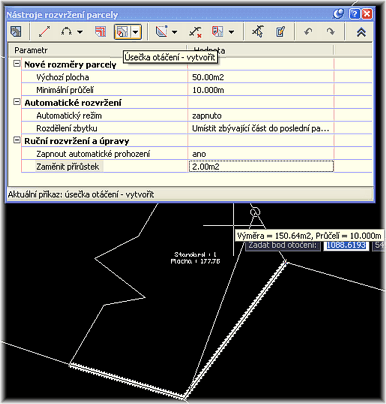
Task: Open dropdown arrow beside curve tool
Action: coord(80,32)
